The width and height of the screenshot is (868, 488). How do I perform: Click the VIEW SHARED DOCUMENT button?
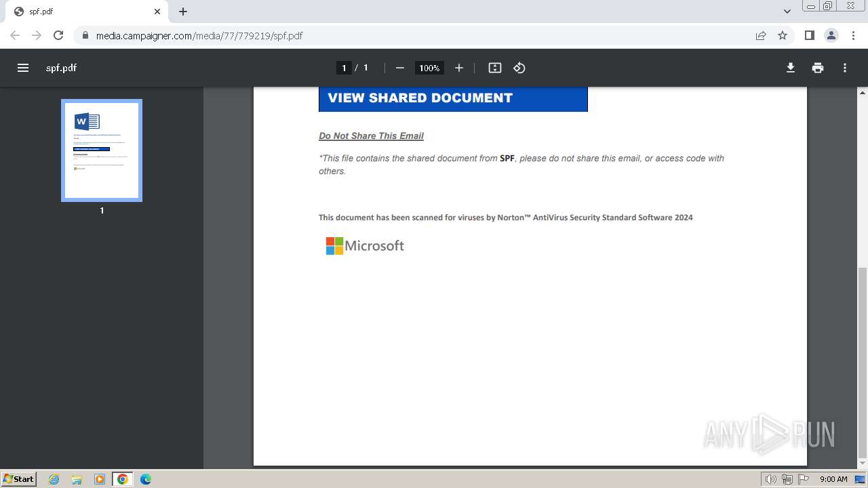(x=453, y=98)
